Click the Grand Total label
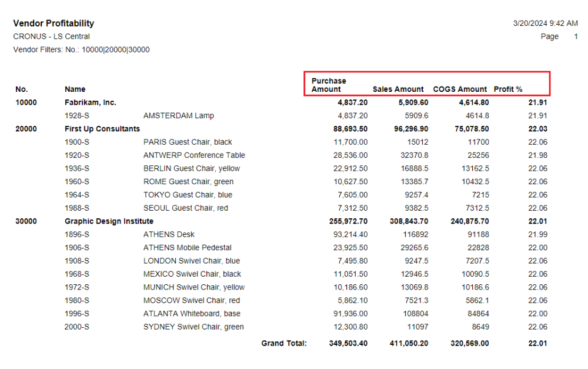 point(284,344)
